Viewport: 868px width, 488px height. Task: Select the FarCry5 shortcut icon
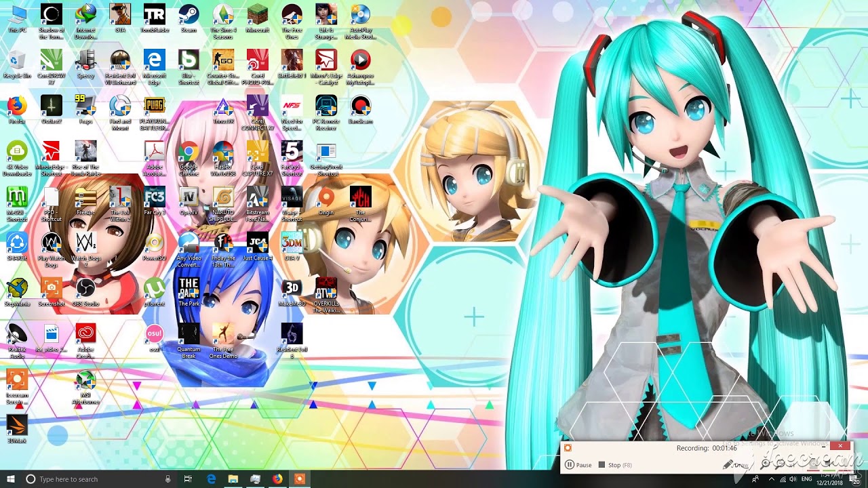tap(292, 158)
